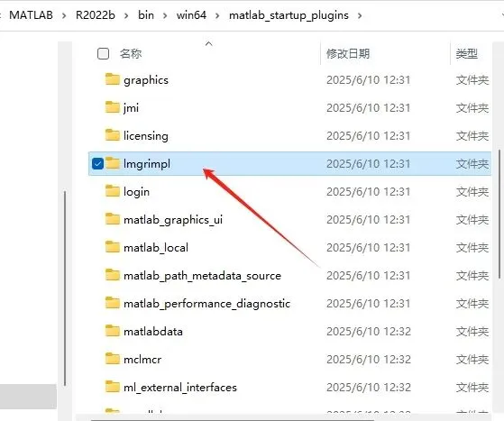504x421 pixels.
Task: Select the ml_external_interfaces folder name
Action: coord(180,388)
